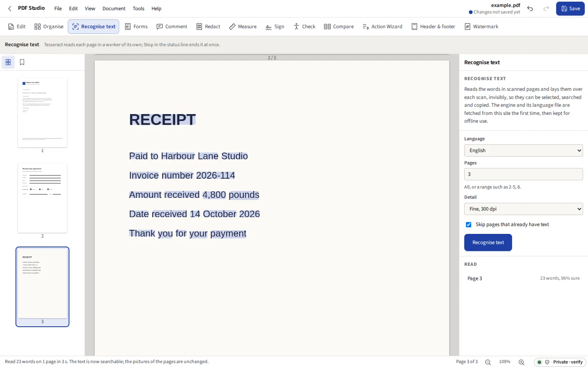Click the Page 3 of 3 status indicator
588x368 pixels.
[x=467, y=362]
